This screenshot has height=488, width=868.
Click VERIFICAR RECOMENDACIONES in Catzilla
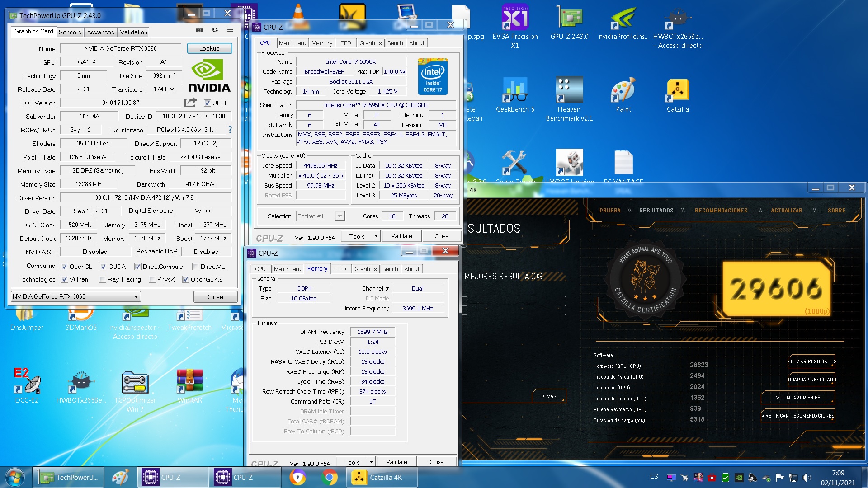coord(798,416)
